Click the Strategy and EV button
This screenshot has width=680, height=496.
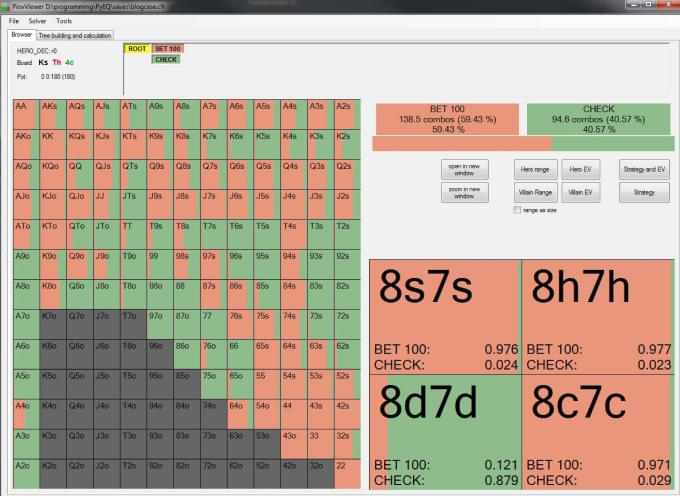644,169
